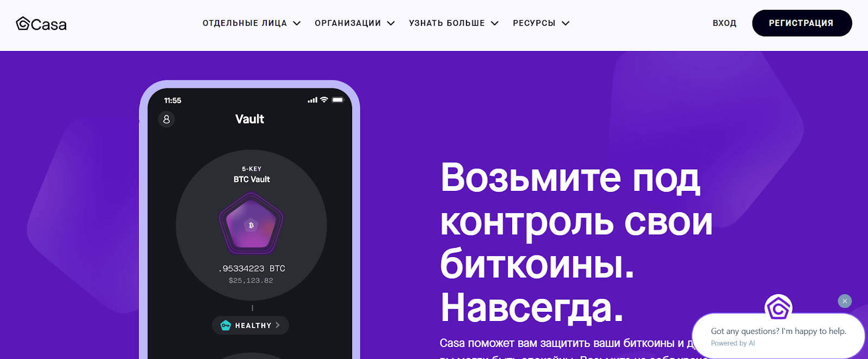Click the Casa logo in header
Image resolution: width=868 pixels, height=359 pixels.
tap(41, 24)
